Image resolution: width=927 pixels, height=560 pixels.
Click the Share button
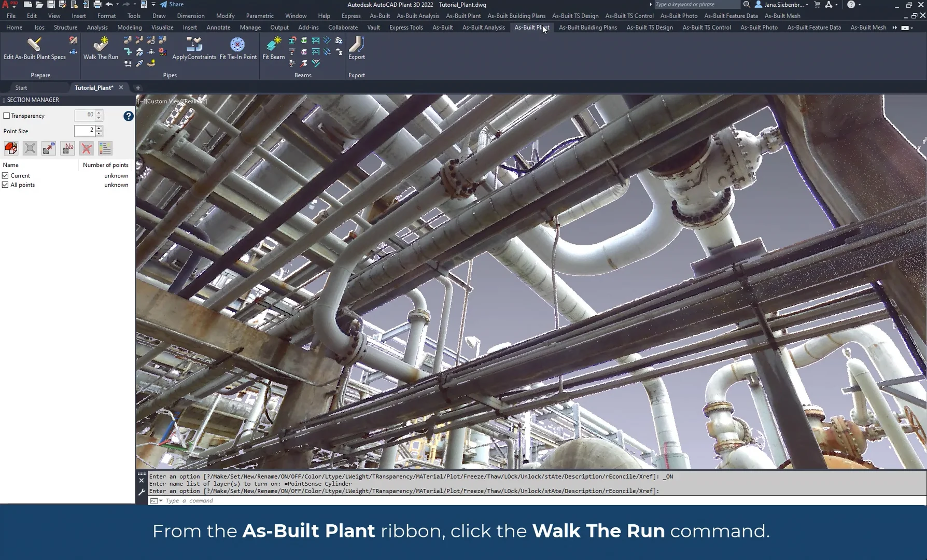[x=172, y=5]
